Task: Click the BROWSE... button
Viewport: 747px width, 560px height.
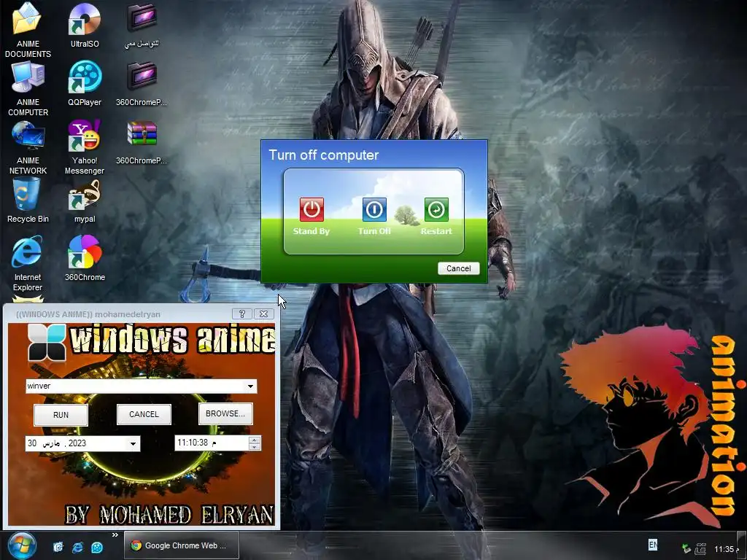Action: coord(225,414)
